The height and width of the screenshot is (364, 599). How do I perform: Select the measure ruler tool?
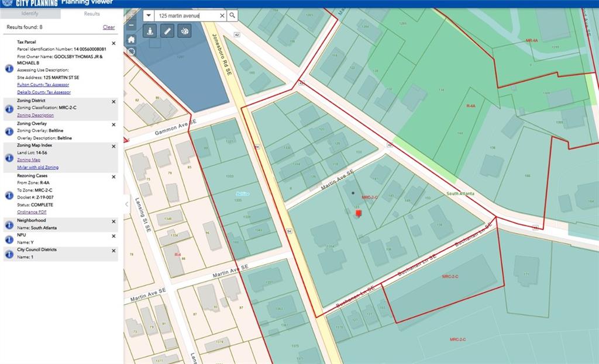167,32
